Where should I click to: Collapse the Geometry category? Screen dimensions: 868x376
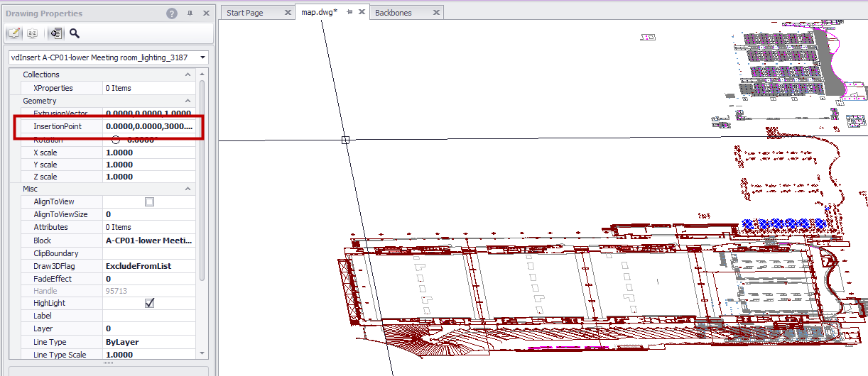(x=188, y=101)
